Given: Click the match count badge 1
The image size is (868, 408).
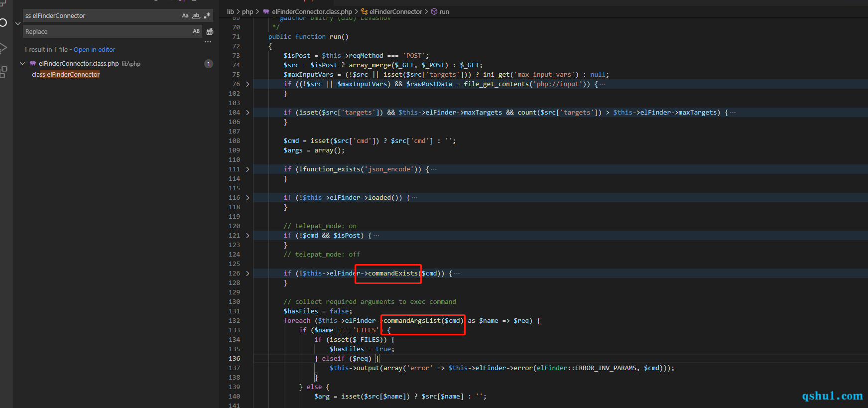Looking at the screenshot, I should click(209, 63).
